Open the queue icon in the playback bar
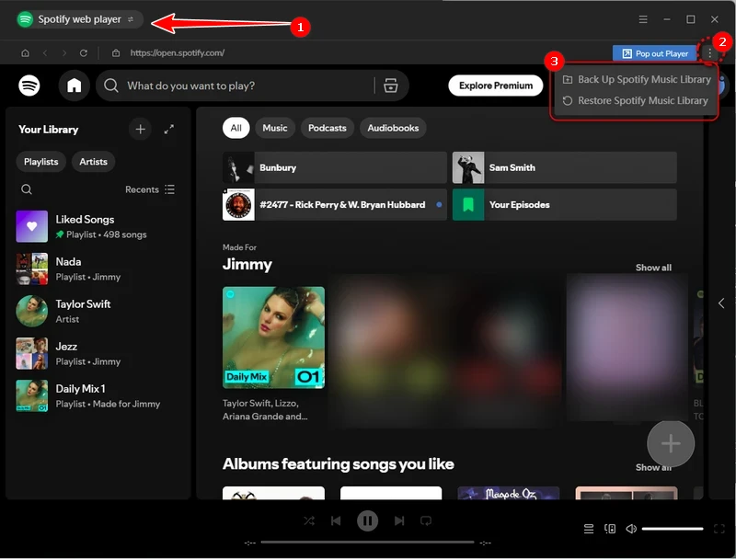This screenshot has width=736, height=560. [589, 528]
